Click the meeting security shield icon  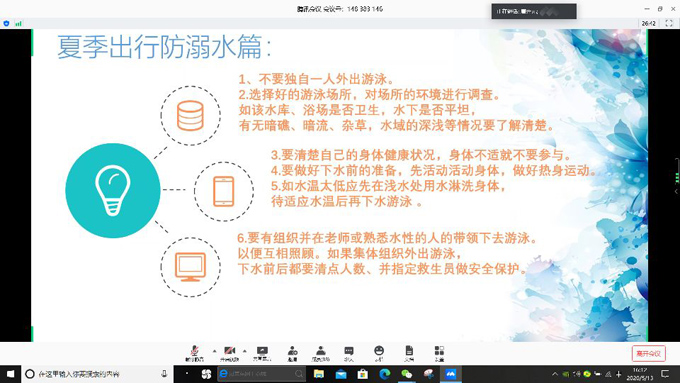6,23
